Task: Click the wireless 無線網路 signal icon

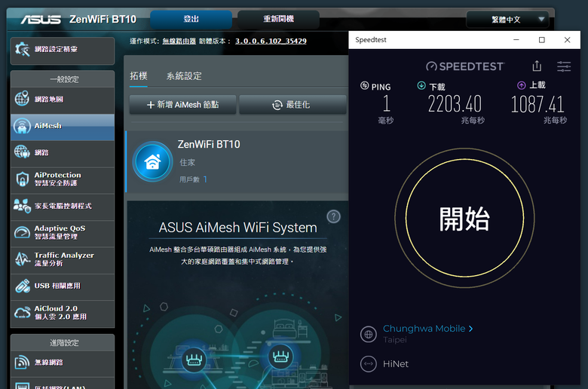Action: pos(22,363)
